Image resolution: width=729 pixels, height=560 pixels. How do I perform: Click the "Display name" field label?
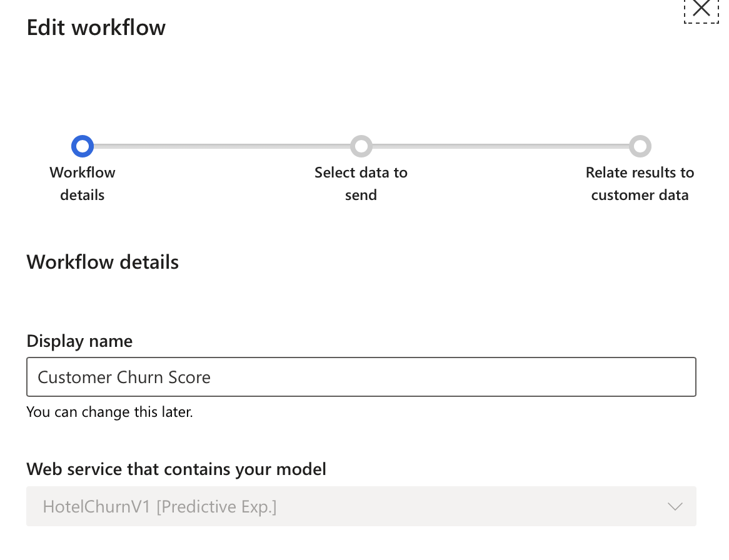click(79, 341)
